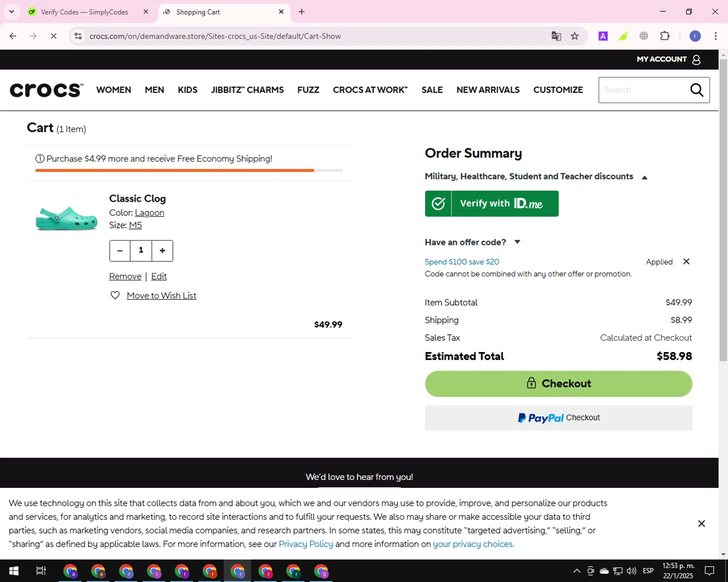Screen dimensions: 728x582
Task: Open the NEW ARRIVALS menu
Action: point(488,90)
